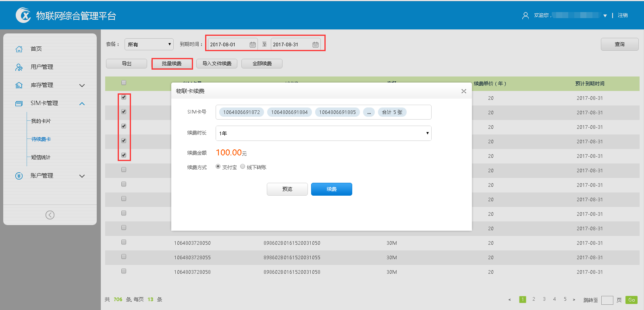Screen dimensions: 644x310
Task: Click the user management icon
Action: point(19,67)
